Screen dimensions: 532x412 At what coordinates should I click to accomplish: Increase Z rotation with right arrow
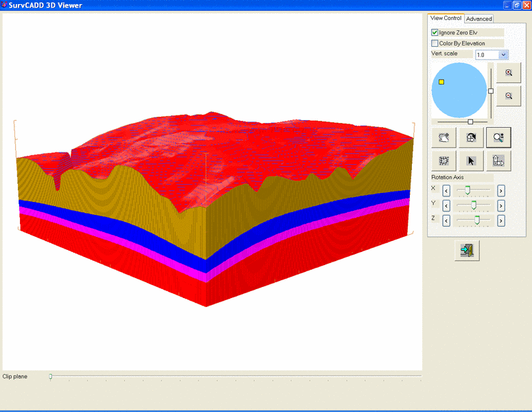501,221
